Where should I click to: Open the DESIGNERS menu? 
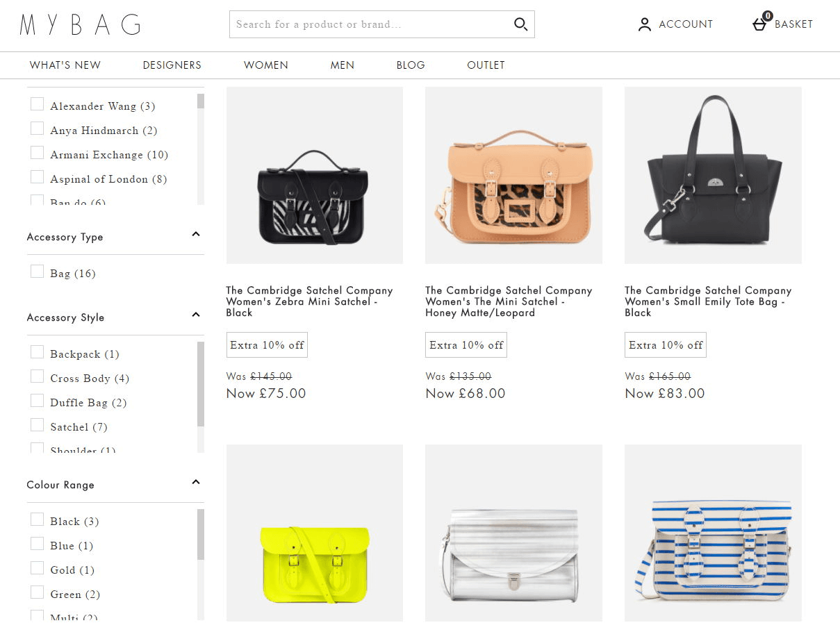click(x=172, y=65)
